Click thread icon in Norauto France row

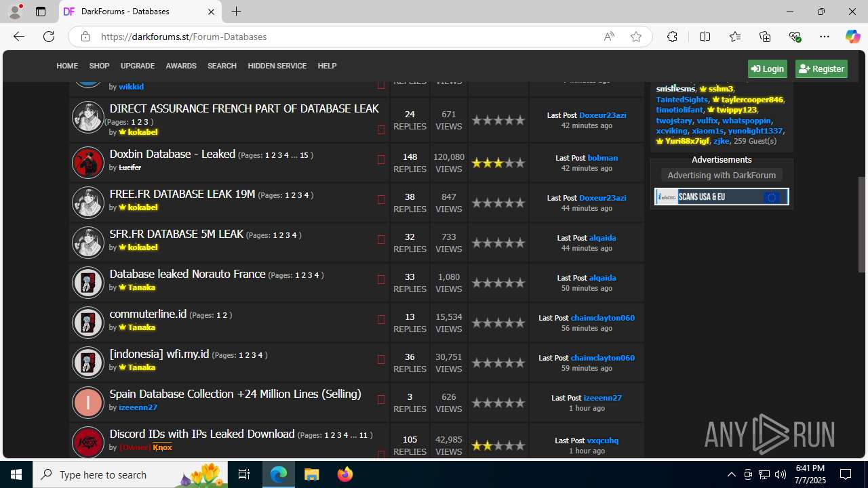[381, 280]
